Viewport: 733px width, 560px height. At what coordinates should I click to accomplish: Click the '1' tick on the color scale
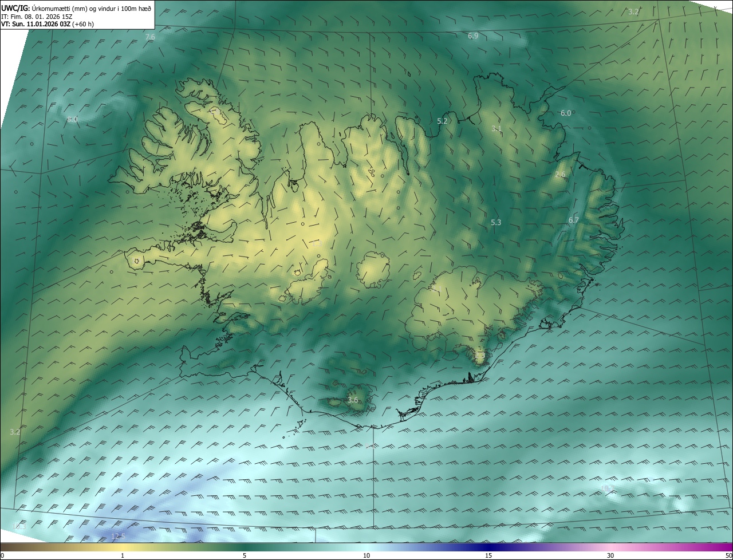click(x=123, y=555)
